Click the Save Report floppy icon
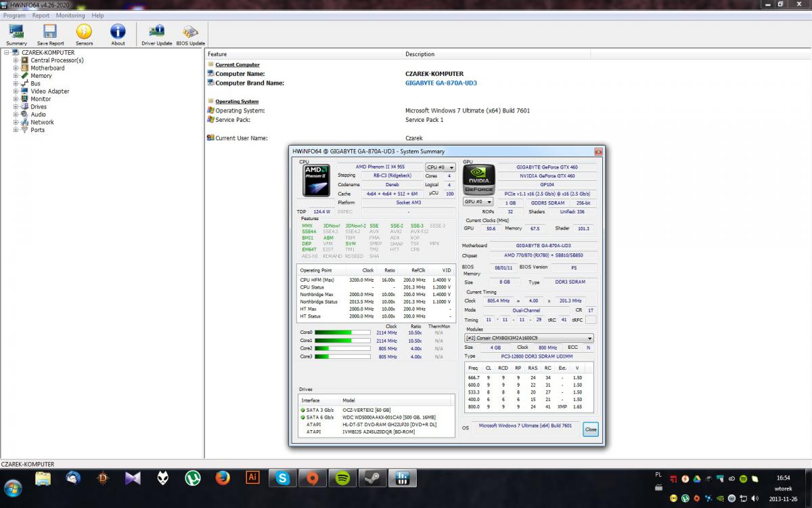 [50, 34]
